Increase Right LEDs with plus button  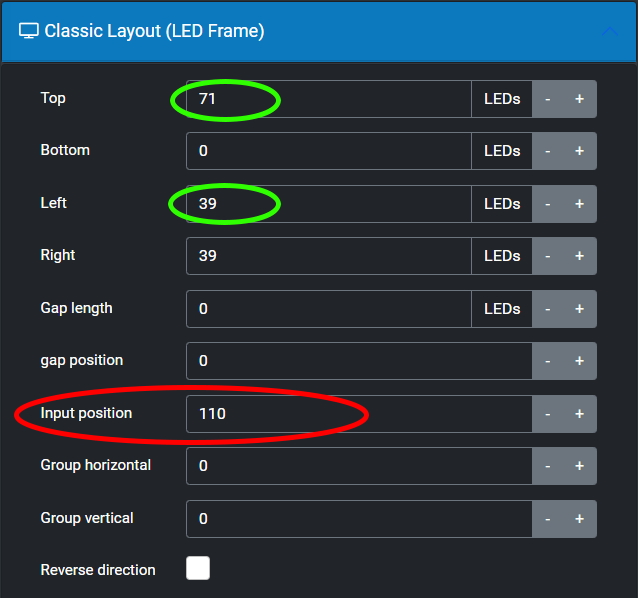pyautogui.click(x=579, y=256)
